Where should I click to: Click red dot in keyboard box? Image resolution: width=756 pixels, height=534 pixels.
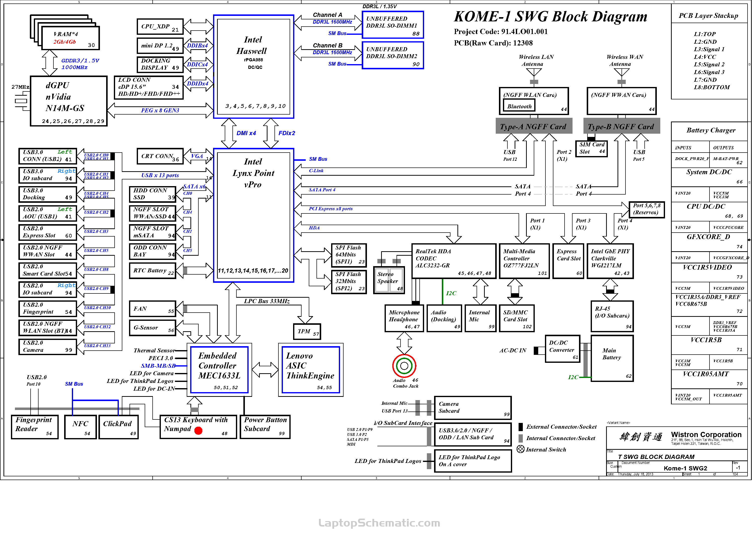point(198,431)
